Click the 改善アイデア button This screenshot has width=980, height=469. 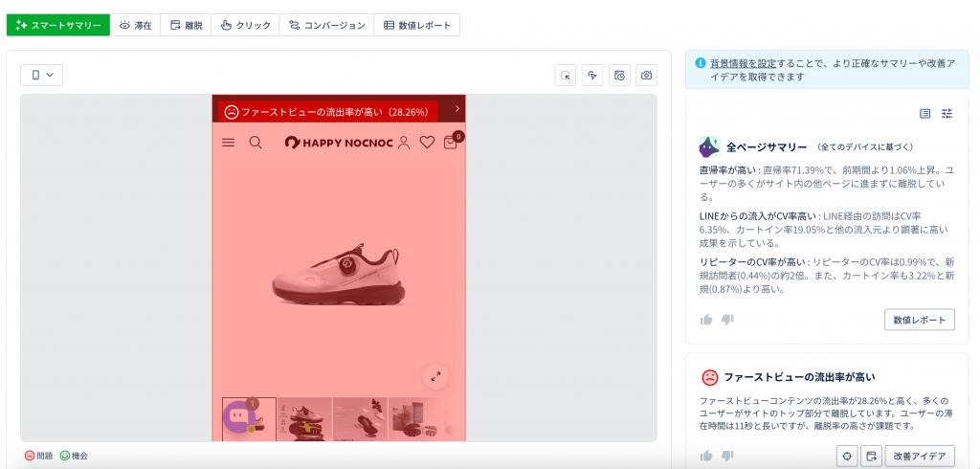(920, 457)
